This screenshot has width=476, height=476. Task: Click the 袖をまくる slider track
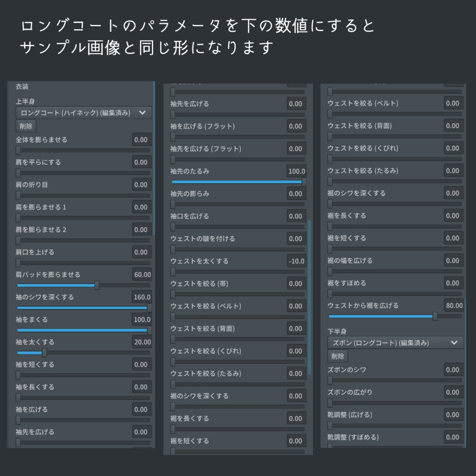click(x=81, y=330)
